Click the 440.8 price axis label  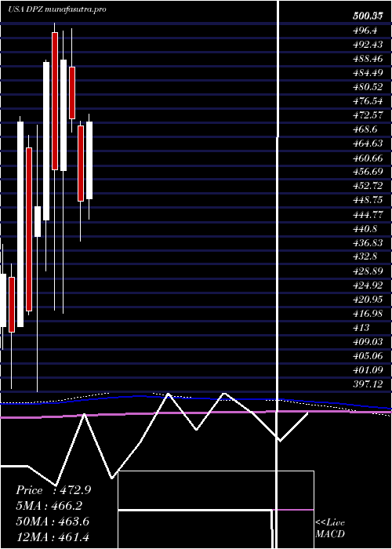(x=365, y=229)
